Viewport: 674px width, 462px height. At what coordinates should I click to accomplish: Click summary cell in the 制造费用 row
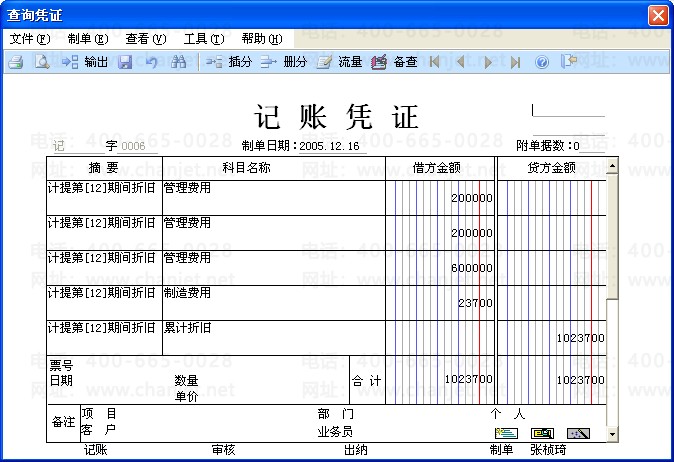[x=104, y=303]
